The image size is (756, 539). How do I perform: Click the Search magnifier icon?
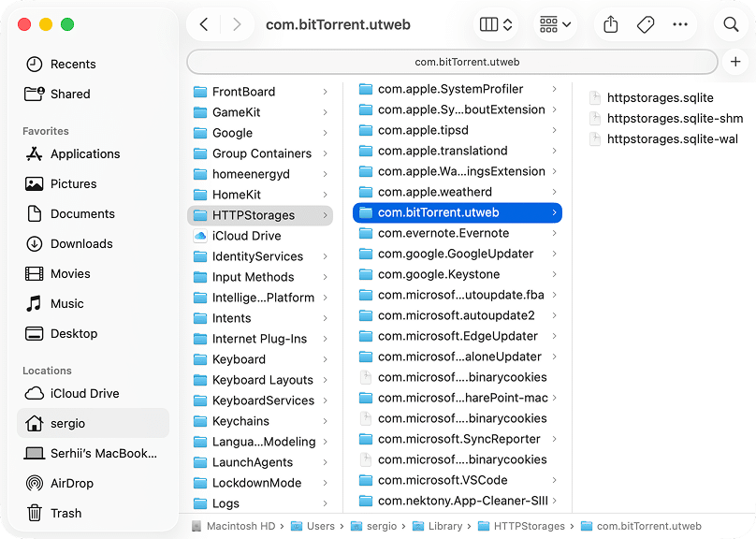[x=730, y=24]
